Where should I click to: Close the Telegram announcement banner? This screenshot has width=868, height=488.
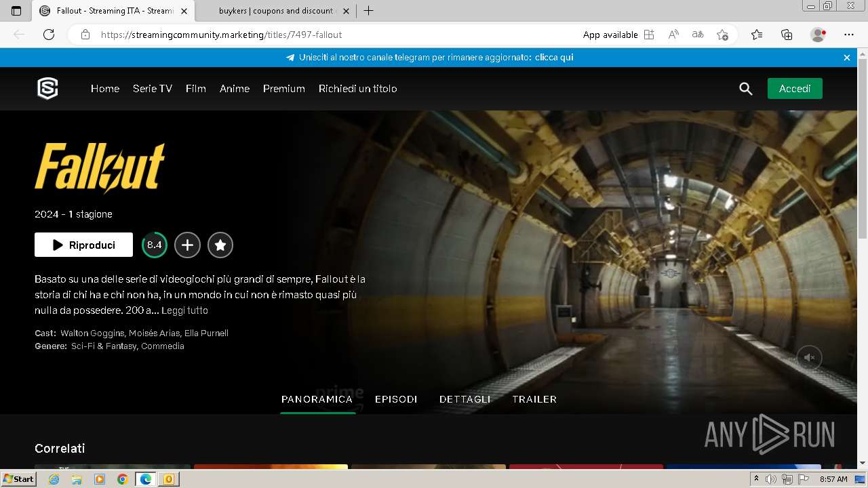(847, 58)
